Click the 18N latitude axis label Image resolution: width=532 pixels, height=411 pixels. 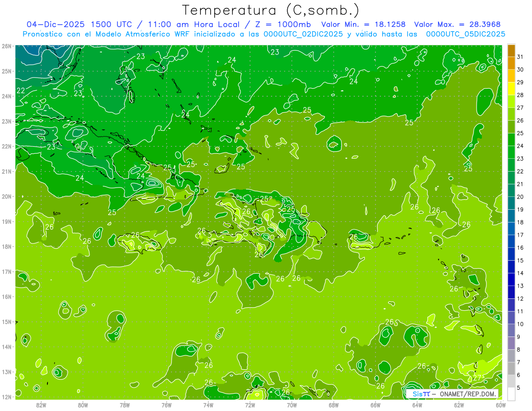(x=6, y=247)
